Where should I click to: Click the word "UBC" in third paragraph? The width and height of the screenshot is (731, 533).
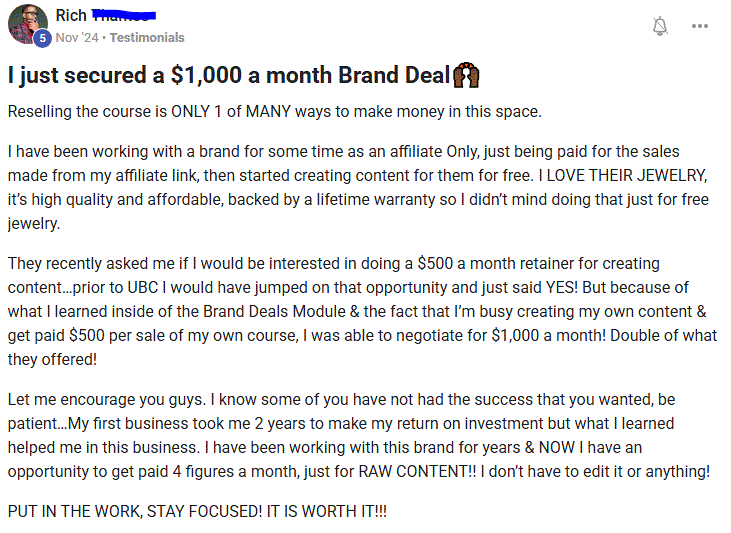pos(134,286)
